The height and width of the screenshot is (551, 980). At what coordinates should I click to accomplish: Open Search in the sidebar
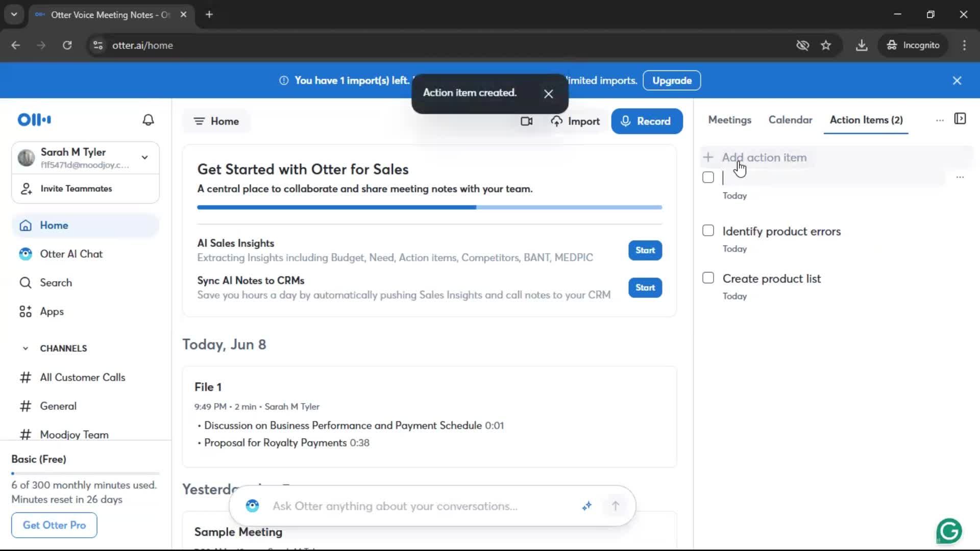pos(85,283)
